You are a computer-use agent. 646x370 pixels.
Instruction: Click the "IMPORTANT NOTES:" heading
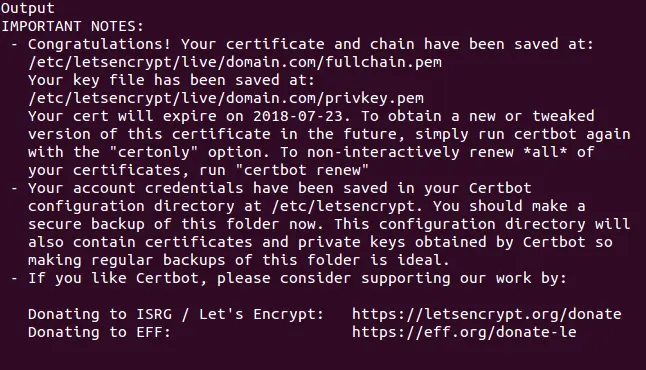point(73,26)
